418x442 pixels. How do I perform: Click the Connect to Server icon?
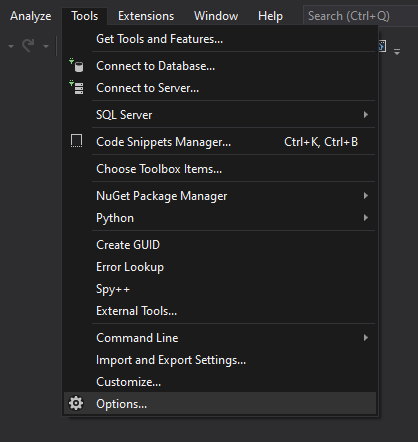pyautogui.click(x=76, y=88)
